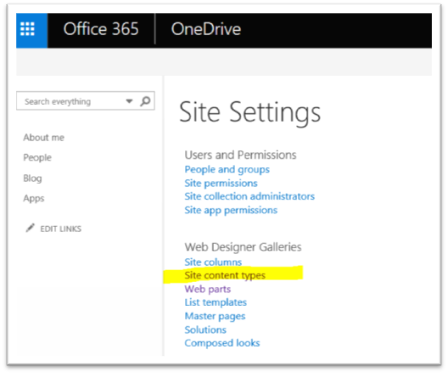Image resolution: width=448 pixels, height=374 pixels.
Task: Open Web parts link
Action: click(x=208, y=289)
